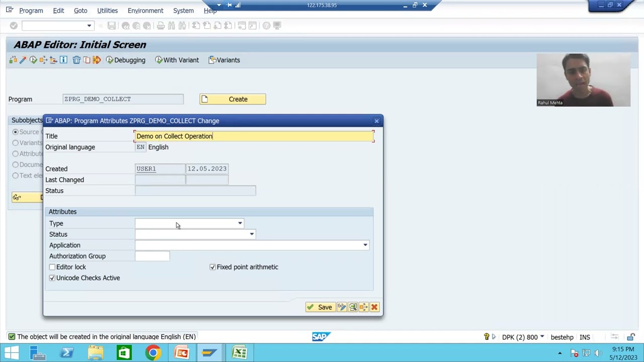644x362 pixels.
Task: Click the Variants toolbar button
Action: [224, 60]
